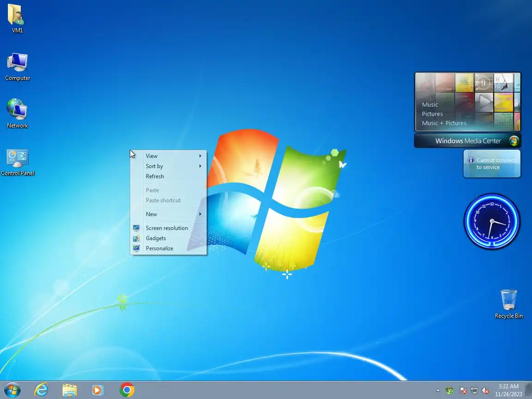Click the network status tray icon
The height and width of the screenshot is (399, 532).
(474, 391)
